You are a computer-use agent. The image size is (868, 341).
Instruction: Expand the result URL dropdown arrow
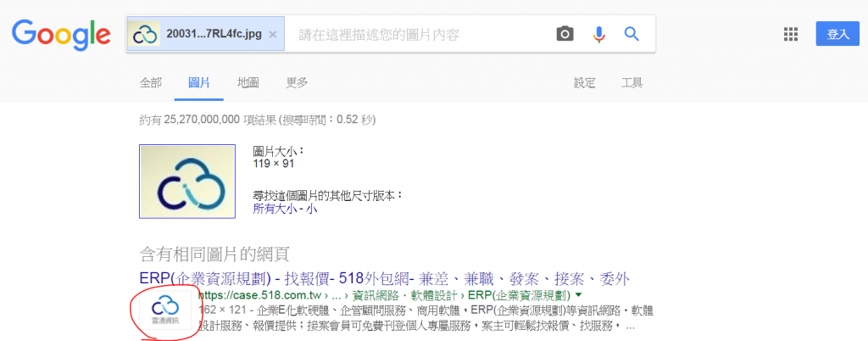coord(579,294)
